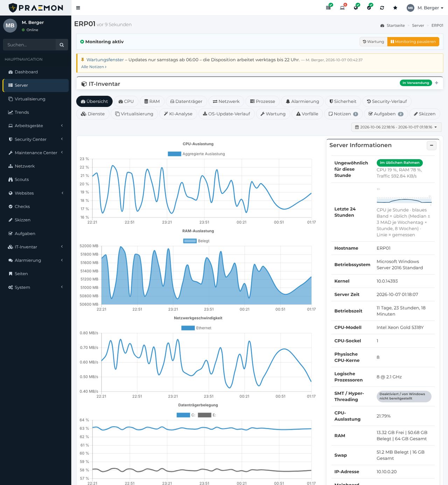Collapse the Server Informationen panel

432,145
